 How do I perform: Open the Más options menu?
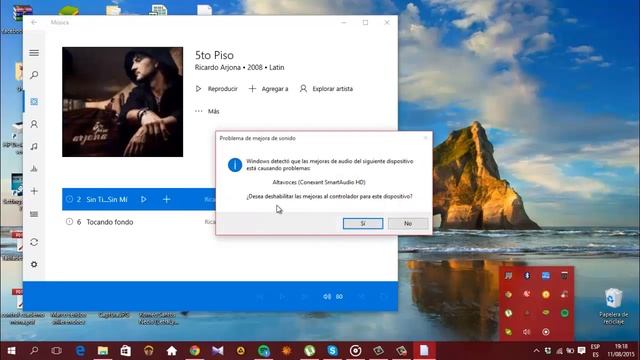click(x=207, y=111)
